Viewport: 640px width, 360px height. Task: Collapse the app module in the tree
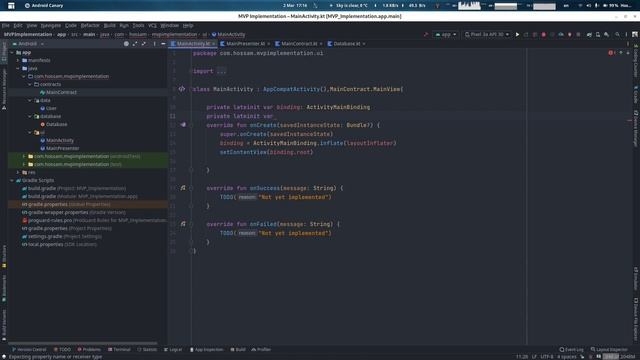(x=12, y=52)
